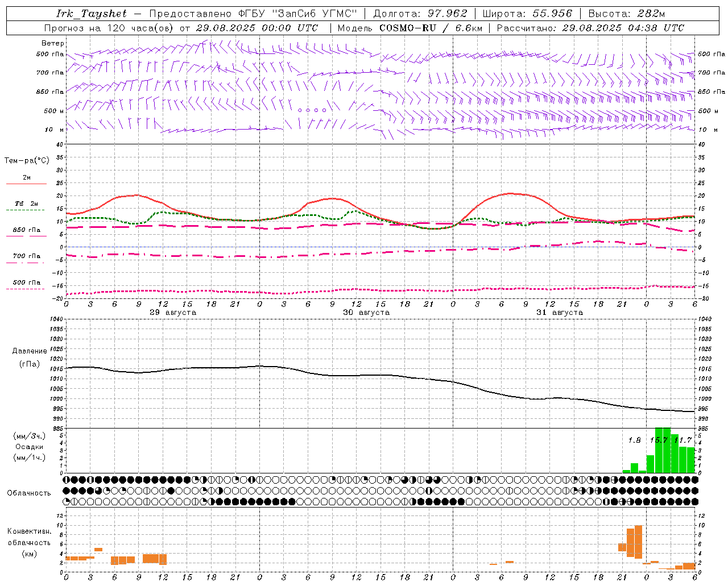The height and width of the screenshot is (582, 728).
Task: Select the 700 гПа dash-dot legend line
Action: 26,263
